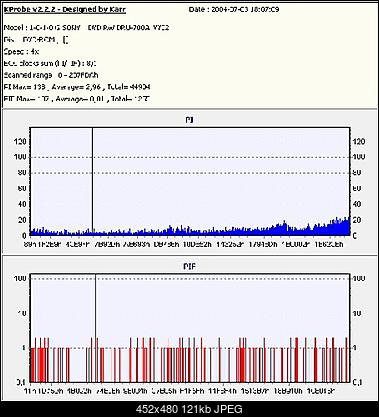
Task: Click the Model drive information line
Action: click(87, 28)
